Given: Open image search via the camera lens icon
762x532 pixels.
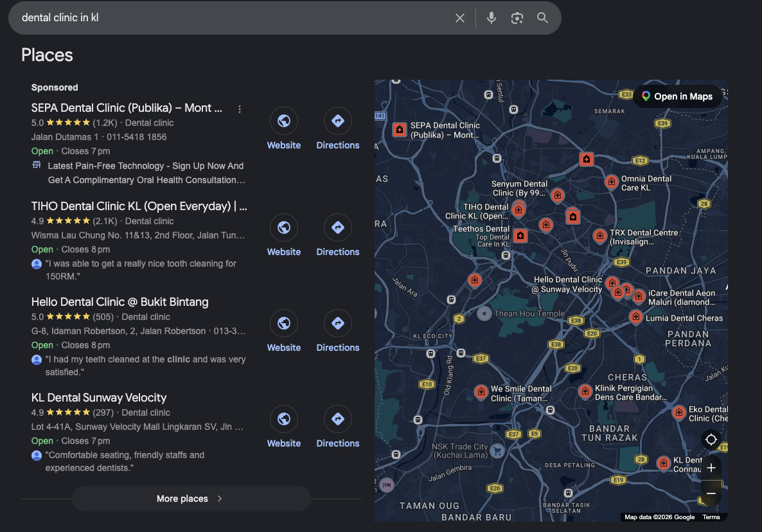Looking at the screenshot, I should click(x=517, y=18).
